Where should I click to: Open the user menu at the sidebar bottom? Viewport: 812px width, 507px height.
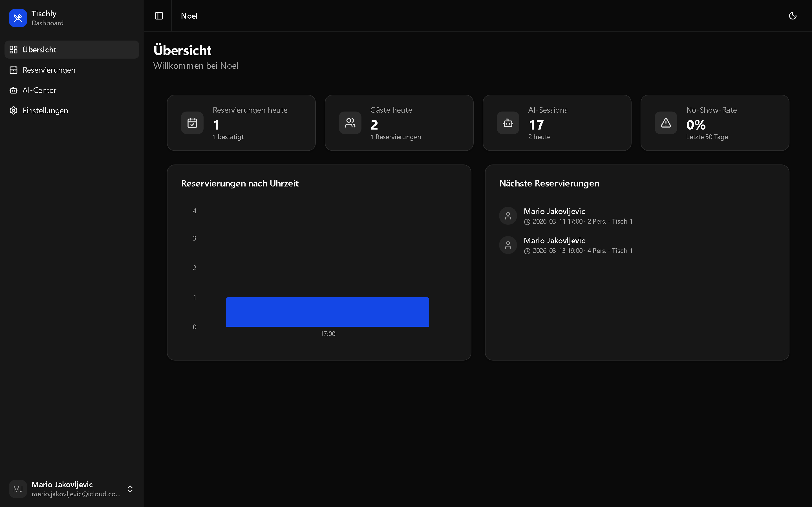pyautogui.click(x=67, y=489)
